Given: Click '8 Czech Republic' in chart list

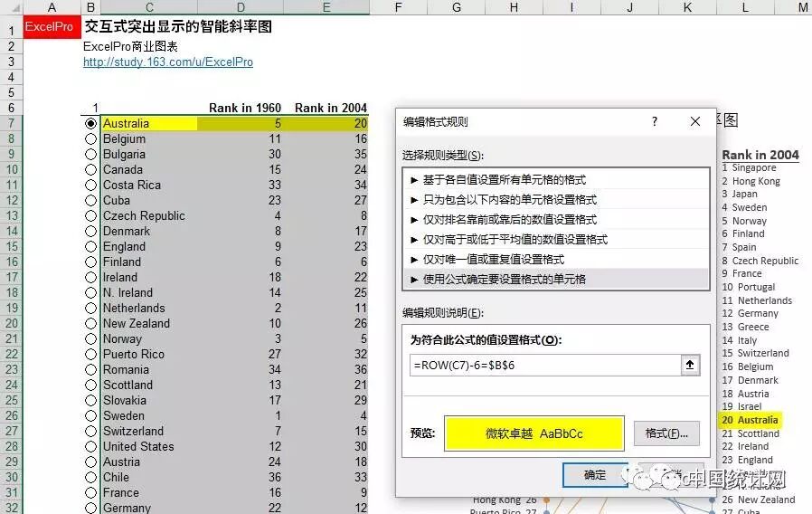Looking at the screenshot, I should [x=760, y=261].
